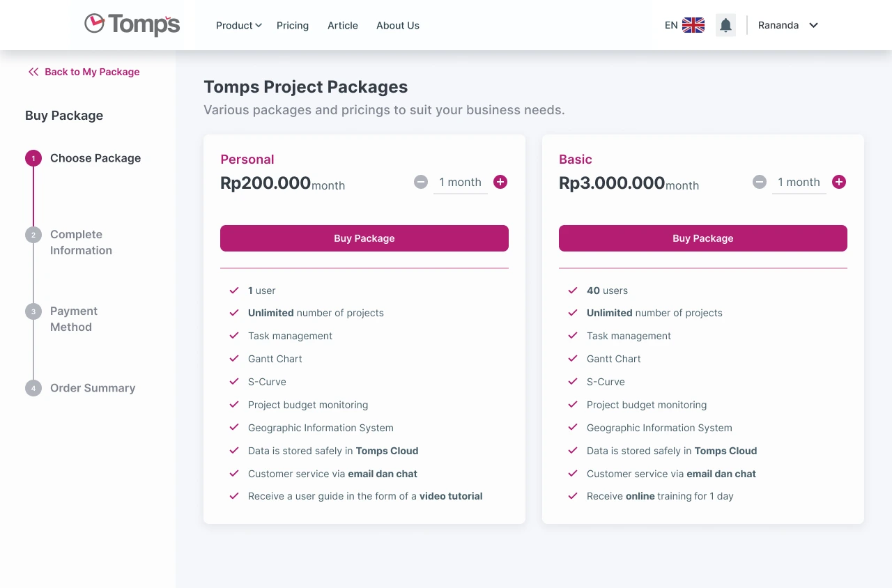Click the double-chevron back icon
The width and height of the screenshot is (892, 588).
click(33, 71)
